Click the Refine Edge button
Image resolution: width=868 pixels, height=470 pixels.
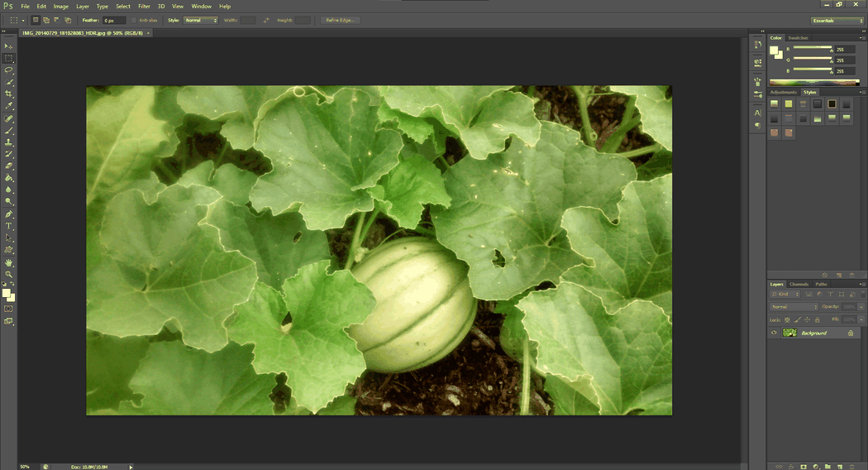340,20
